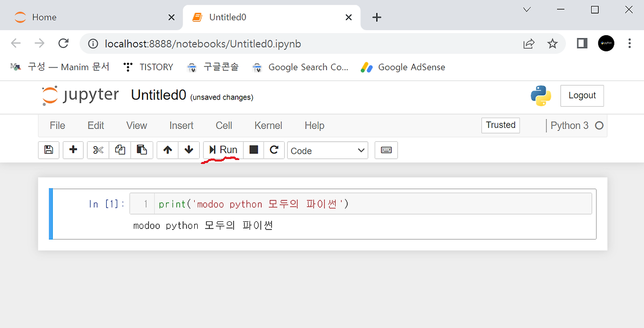
Task: Save notebook with the floppy disk icon
Action: tap(49, 150)
